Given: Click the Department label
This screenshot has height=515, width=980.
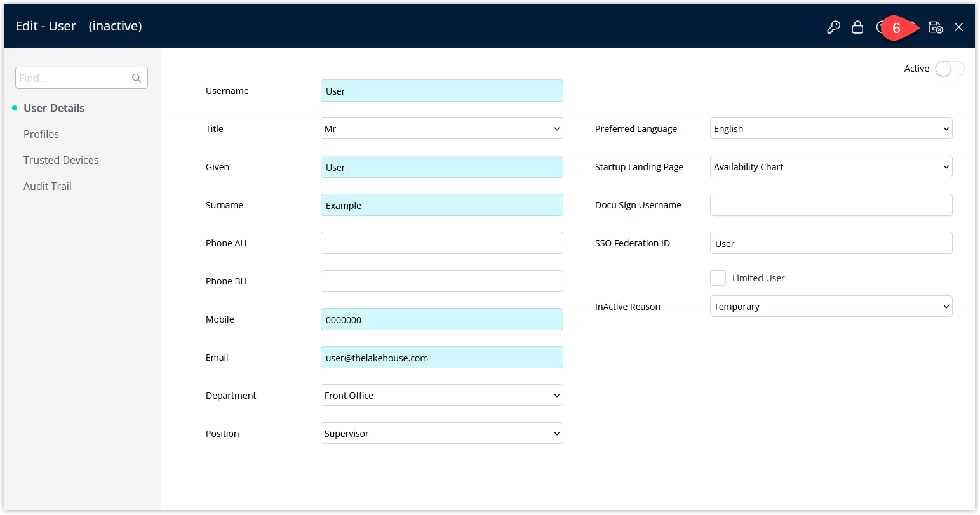Looking at the screenshot, I should 231,396.
